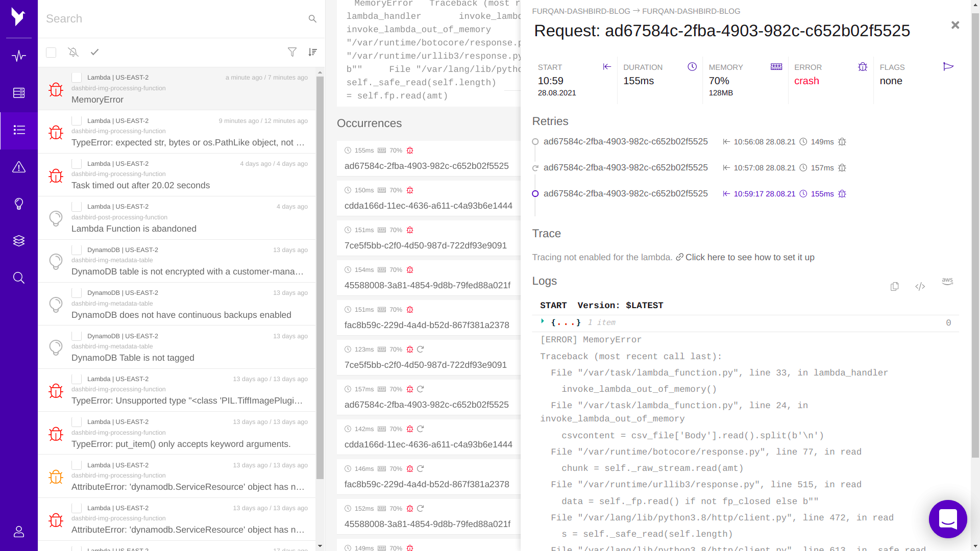980x551 pixels.
Task: Open the insights lightbulb icon in sidebar
Action: (x=19, y=204)
